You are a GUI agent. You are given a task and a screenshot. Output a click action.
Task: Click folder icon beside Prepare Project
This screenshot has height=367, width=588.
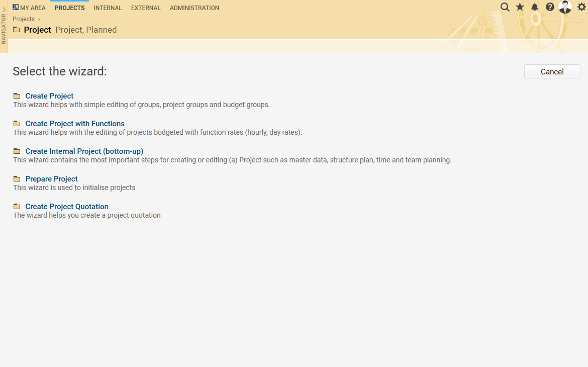pyautogui.click(x=17, y=179)
